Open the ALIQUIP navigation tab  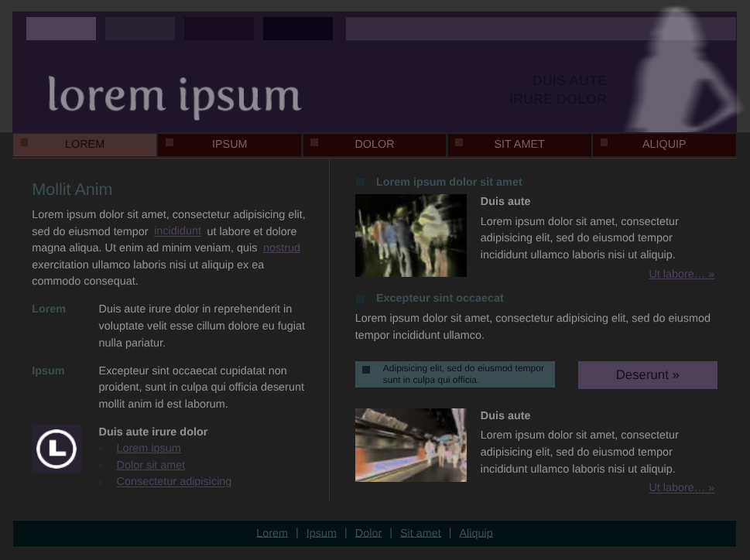coord(663,145)
